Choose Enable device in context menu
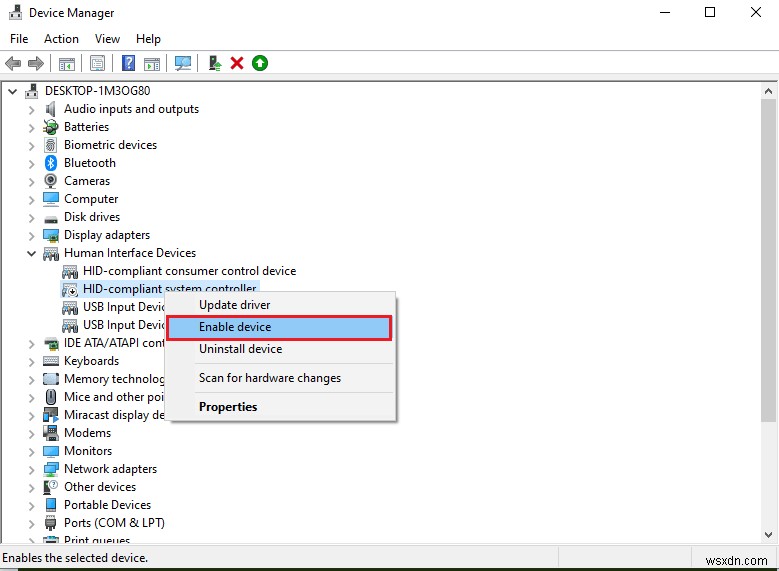 pyautogui.click(x=279, y=327)
